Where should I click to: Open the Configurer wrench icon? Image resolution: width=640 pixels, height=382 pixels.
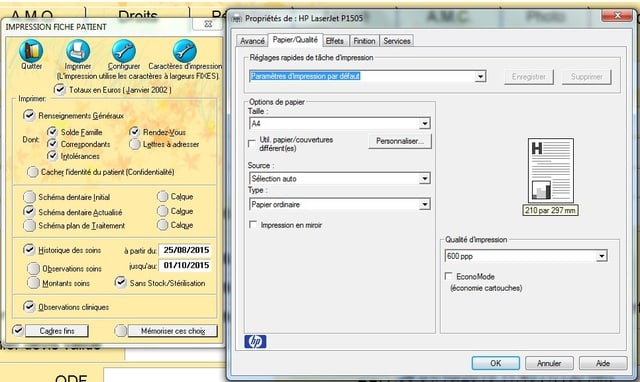click(x=124, y=51)
